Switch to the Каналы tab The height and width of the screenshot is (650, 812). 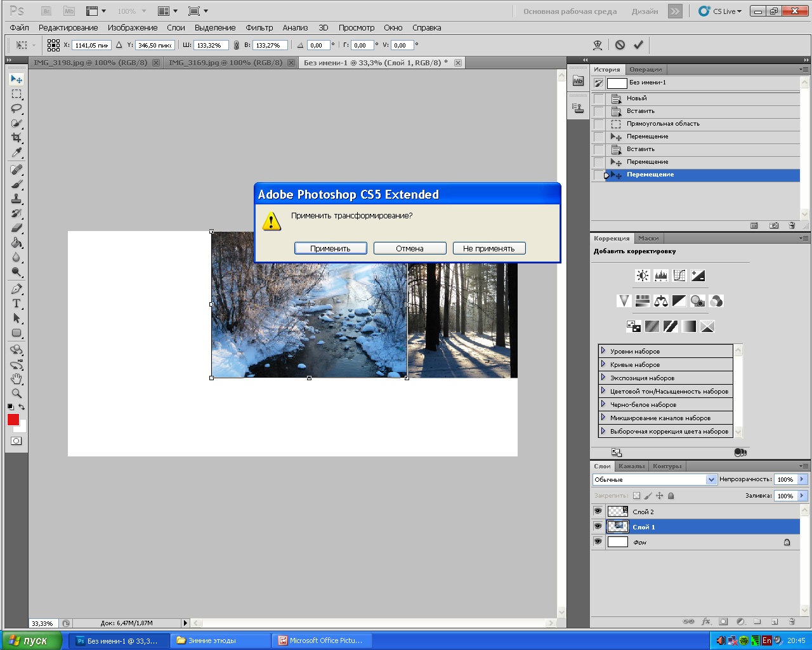632,466
